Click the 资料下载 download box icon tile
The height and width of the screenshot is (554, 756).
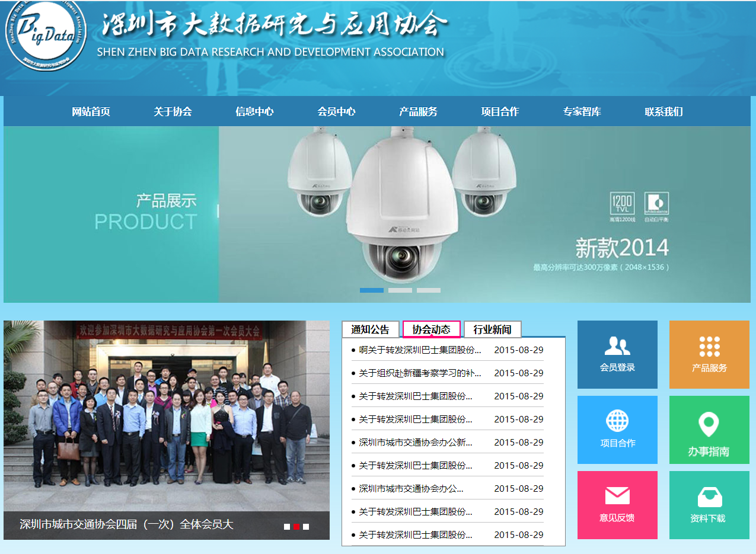tap(709, 505)
